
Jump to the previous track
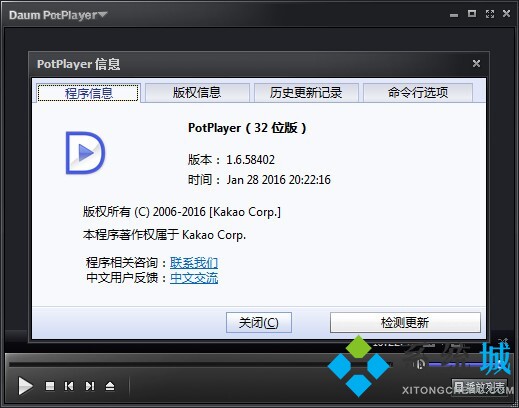[69, 386]
